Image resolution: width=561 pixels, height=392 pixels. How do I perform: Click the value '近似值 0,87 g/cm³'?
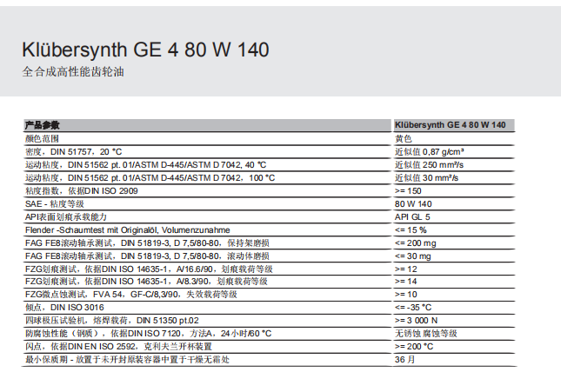coord(430,151)
